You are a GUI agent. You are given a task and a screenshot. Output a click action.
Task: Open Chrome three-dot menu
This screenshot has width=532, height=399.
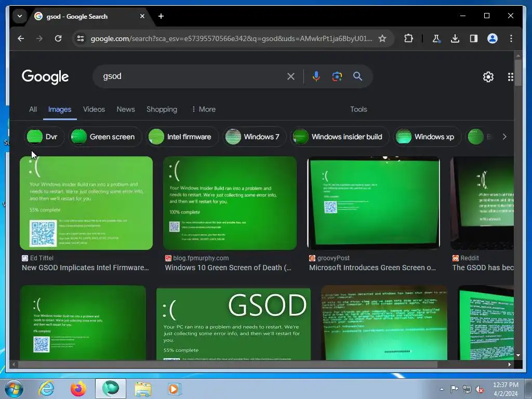(511, 38)
